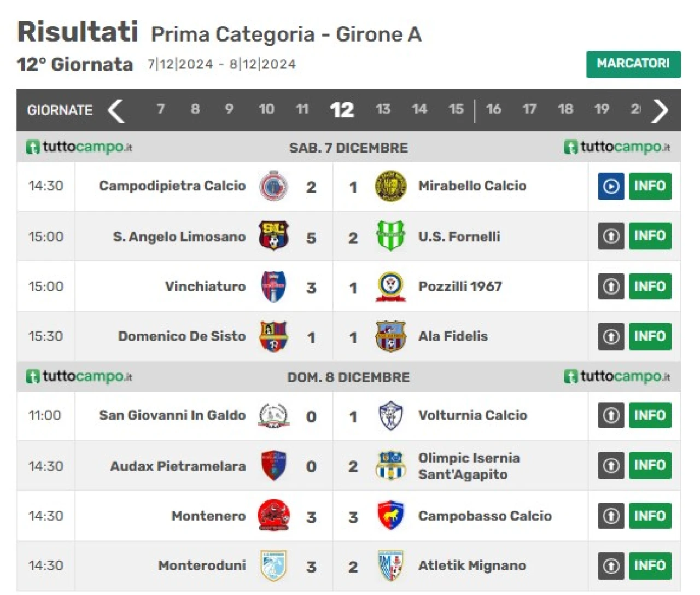The width and height of the screenshot is (700, 595).
Task: Click Montenero red team logo
Action: (x=273, y=516)
